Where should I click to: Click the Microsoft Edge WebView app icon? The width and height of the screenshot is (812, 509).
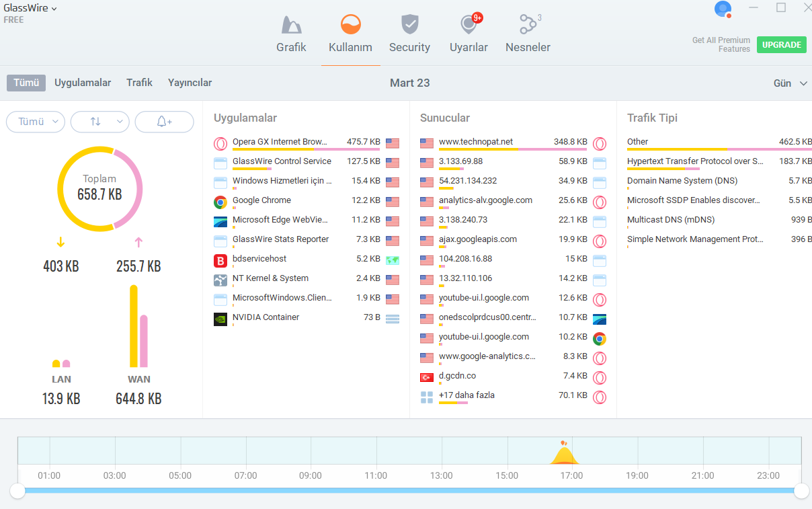point(220,221)
